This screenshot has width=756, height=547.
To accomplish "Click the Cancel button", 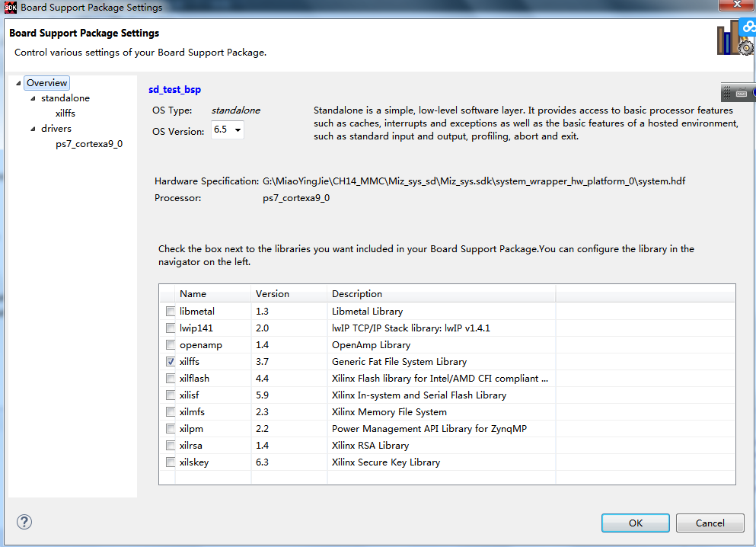I will pyautogui.click(x=710, y=523).
